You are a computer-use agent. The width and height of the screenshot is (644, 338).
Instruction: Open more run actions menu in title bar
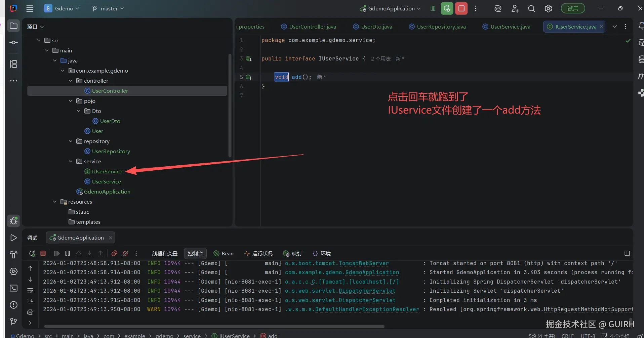[x=476, y=8]
